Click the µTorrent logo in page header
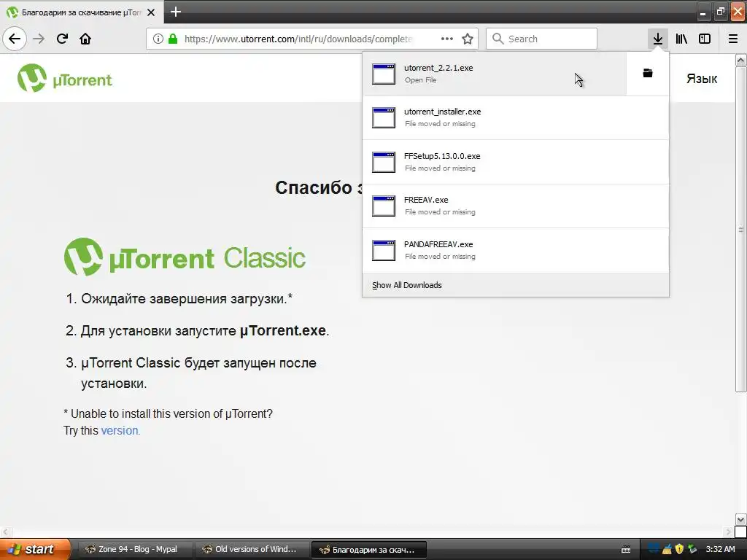The width and height of the screenshot is (747, 560). (x=65, y=78)
